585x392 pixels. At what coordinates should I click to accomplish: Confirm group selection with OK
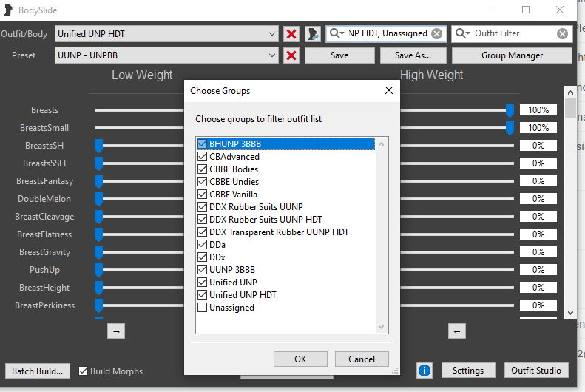pos(300,359)
